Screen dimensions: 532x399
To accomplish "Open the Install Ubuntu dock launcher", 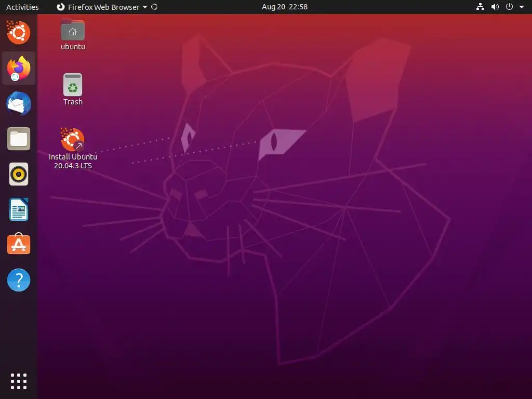I will 18,33.
